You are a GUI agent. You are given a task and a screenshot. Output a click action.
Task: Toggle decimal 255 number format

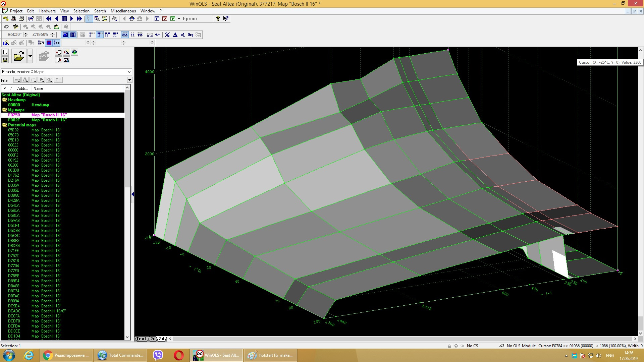pyautogui.click(x=125, y=35)
